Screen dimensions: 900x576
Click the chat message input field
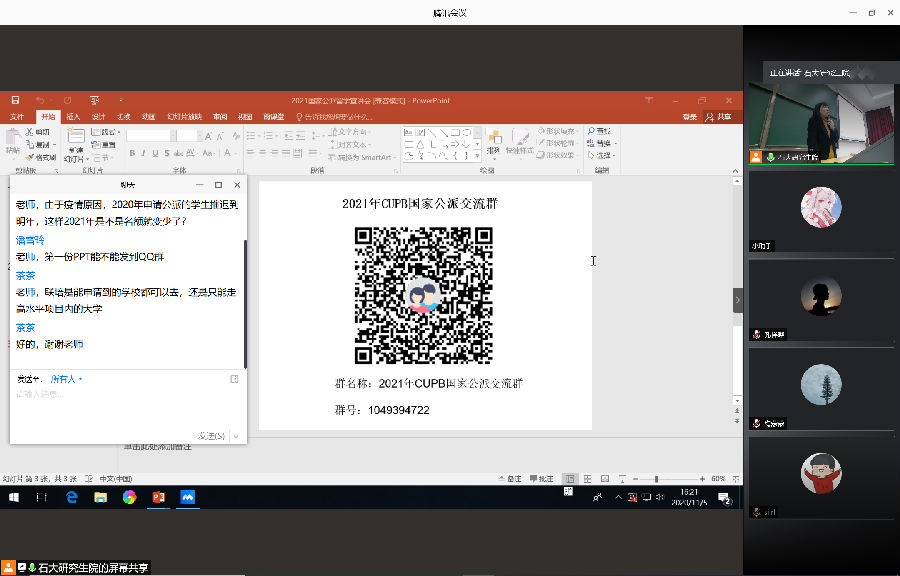(x=128, y=408)
